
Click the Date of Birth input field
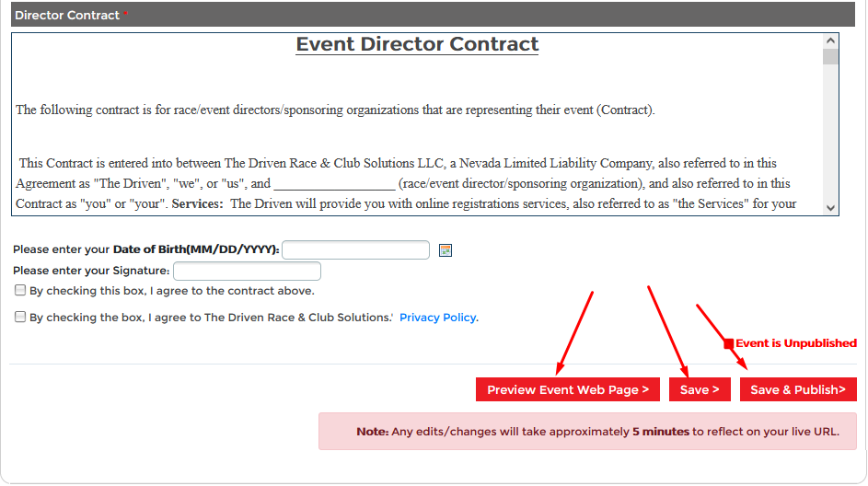356,250
